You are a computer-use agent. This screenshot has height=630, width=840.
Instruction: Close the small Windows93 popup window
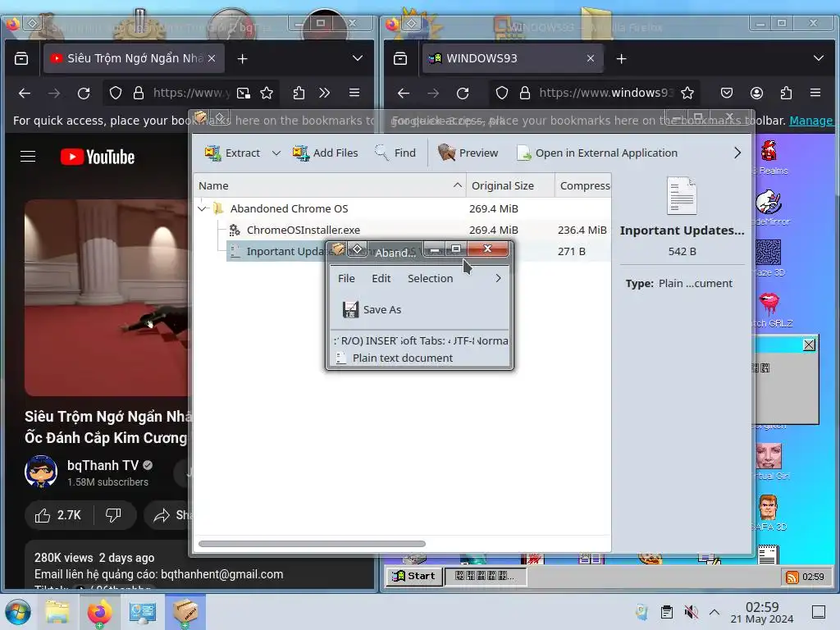click(x=809, y=345)
